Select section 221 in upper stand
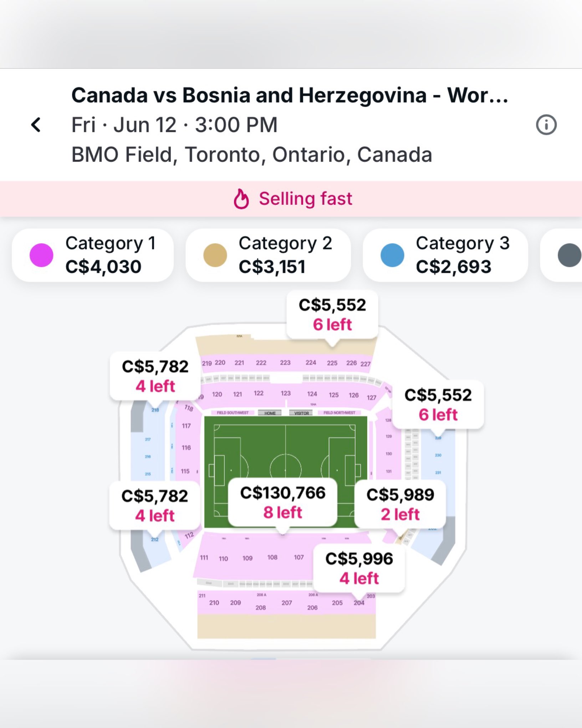Screen dimensions: 582x728 (239, 363)
